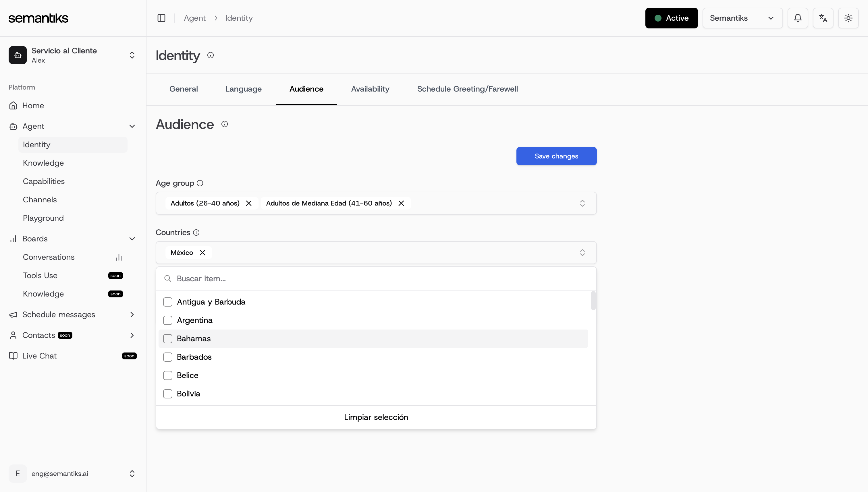The image size is (868, 492).
Task: Click the Save changes button
Action: 556,156
